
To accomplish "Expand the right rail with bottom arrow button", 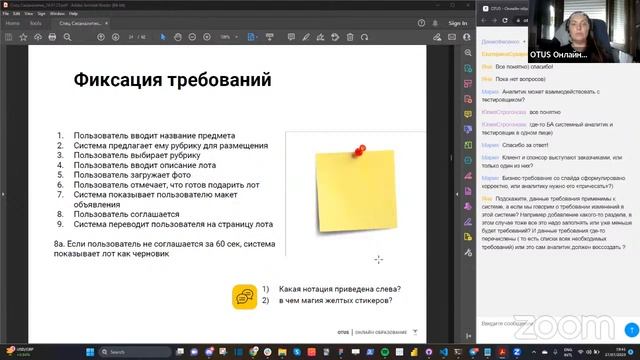I will (468, 336).
